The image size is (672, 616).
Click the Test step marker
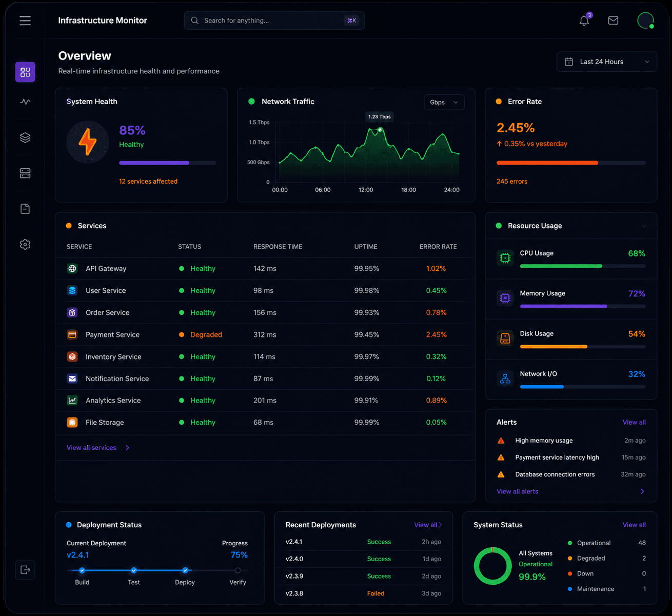point(134,570)
